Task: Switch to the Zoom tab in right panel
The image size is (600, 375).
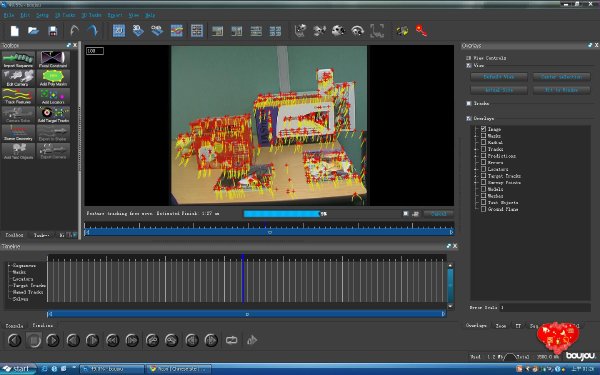Action: point(501,326)
